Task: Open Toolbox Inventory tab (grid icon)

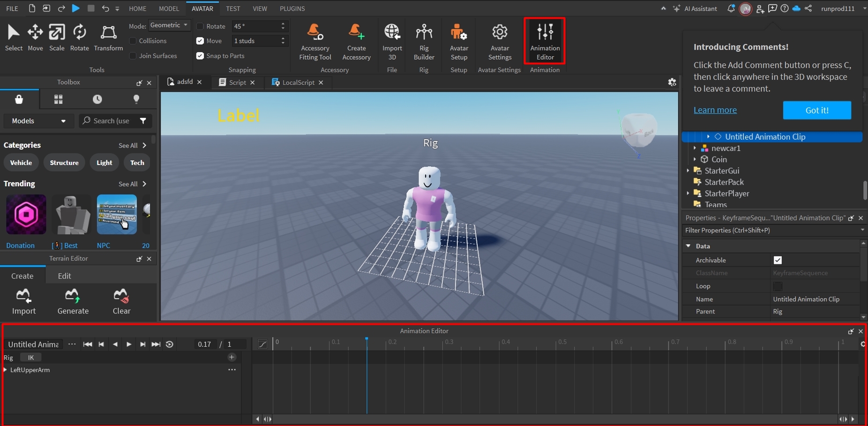Action: (58, 99)
